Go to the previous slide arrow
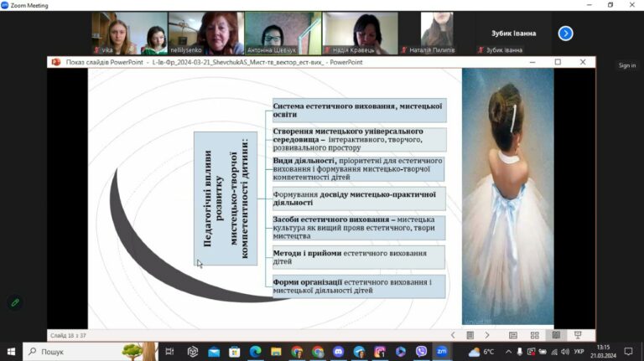The image size is (644, 361). pyautogui.click(x=453, y=335)
